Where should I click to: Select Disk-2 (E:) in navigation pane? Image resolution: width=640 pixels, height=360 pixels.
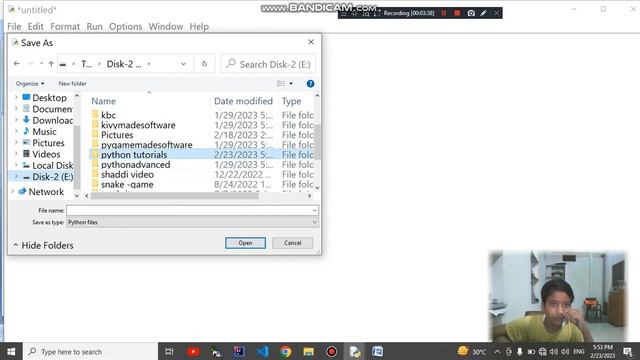tap(48, 177)
